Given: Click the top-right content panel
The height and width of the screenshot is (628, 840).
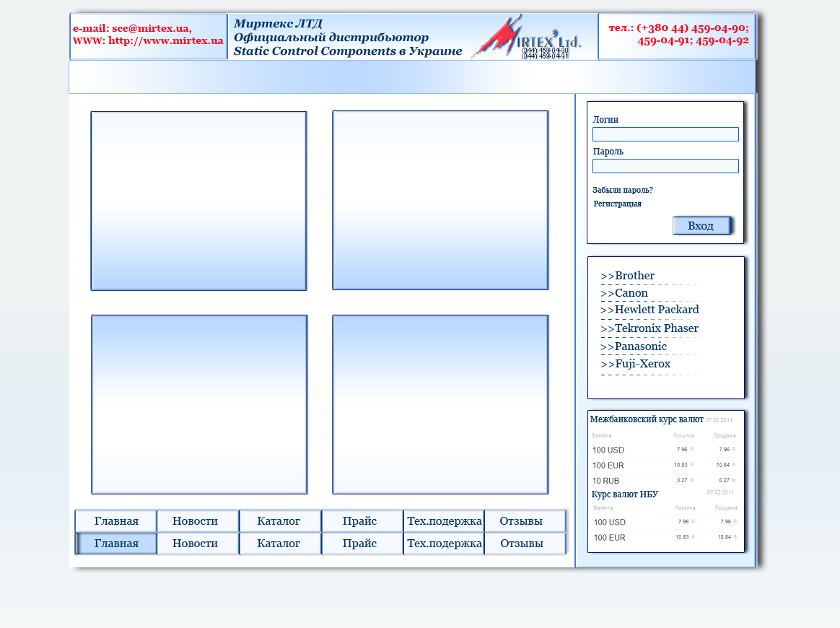Looking at the screenshot, I should (x=440, y=201).
